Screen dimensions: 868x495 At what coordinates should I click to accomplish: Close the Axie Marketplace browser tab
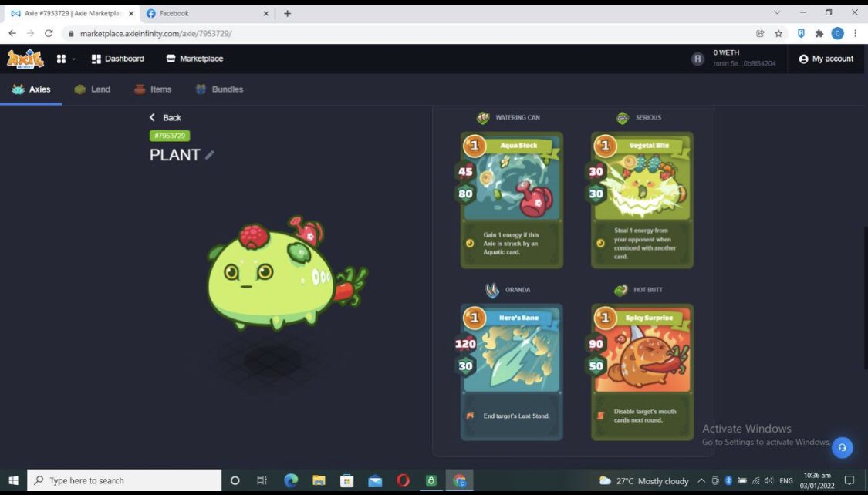(x=131, y=13)
